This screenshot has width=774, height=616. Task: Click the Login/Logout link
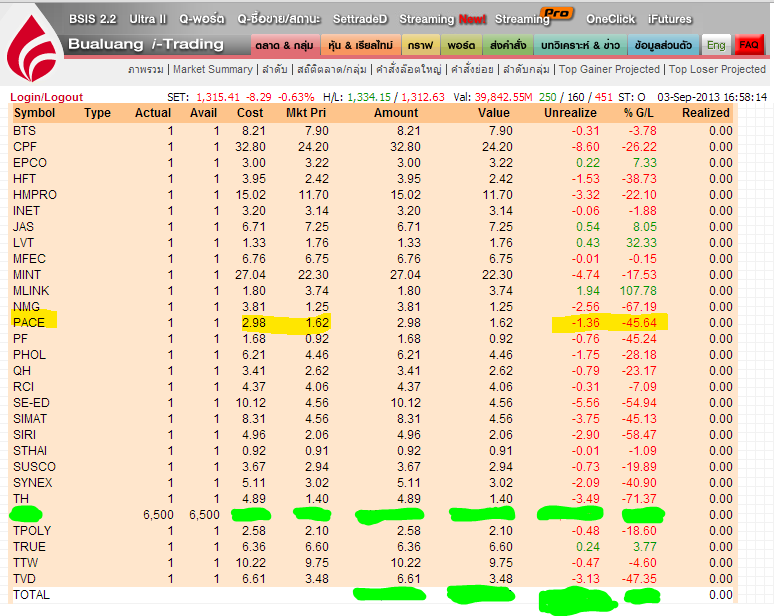pyautogui.click(x=46, y=97)
